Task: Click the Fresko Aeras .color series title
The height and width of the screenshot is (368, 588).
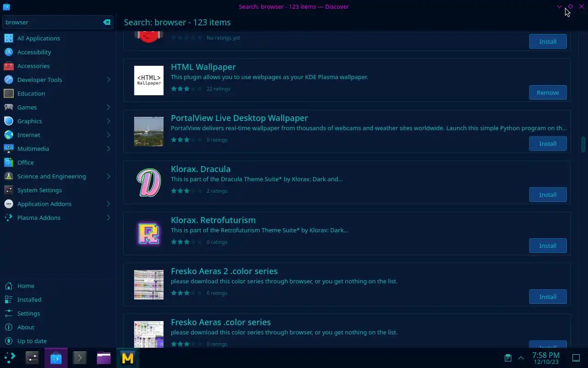Action: pyautogui.click(x=220, y=322)
